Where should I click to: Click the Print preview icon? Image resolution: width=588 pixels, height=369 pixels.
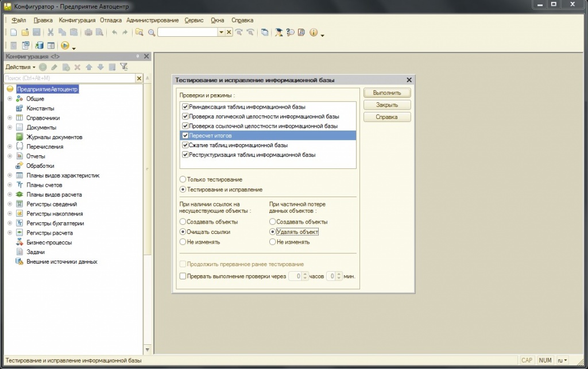[99, 33]
